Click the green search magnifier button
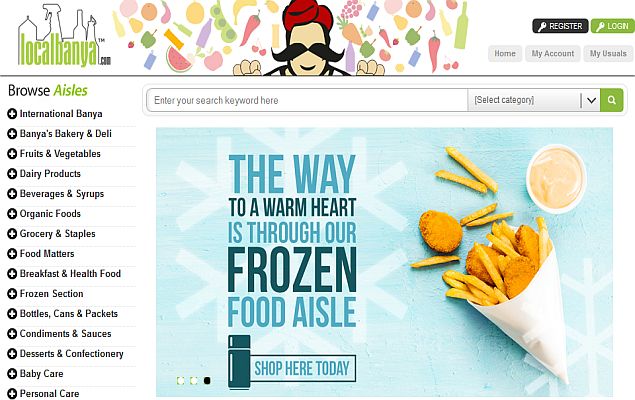Viewport: 635px width, 400px height. [612, 100]
